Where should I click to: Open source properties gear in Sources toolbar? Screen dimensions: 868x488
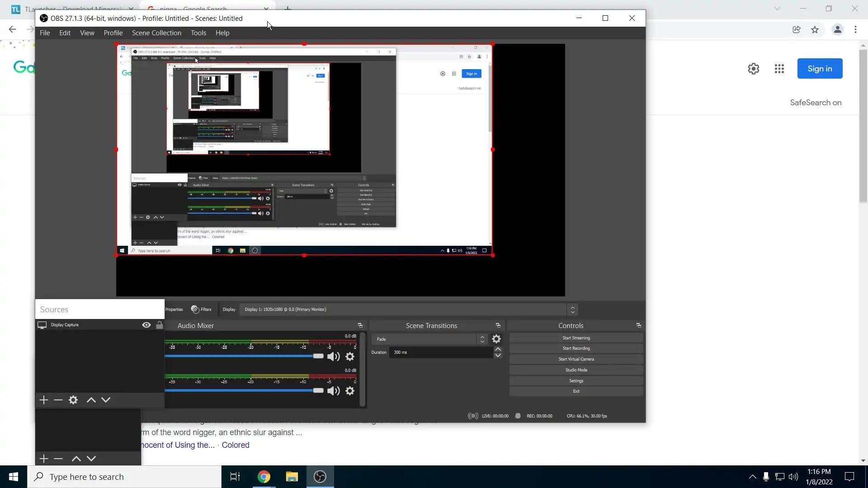[x=73, y=400]
